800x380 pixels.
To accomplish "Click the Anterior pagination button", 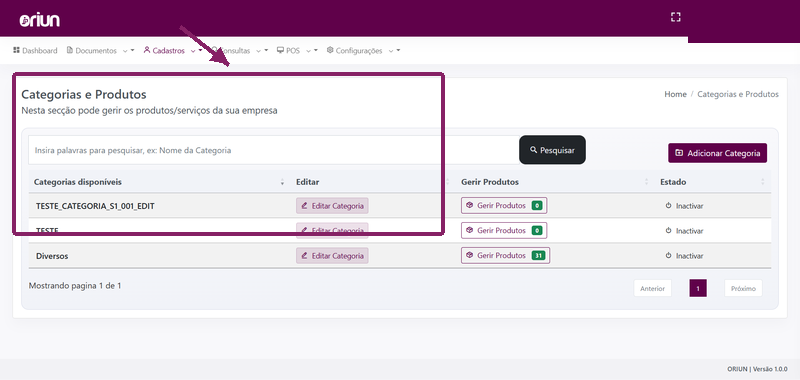I will (x=653, y=288).
